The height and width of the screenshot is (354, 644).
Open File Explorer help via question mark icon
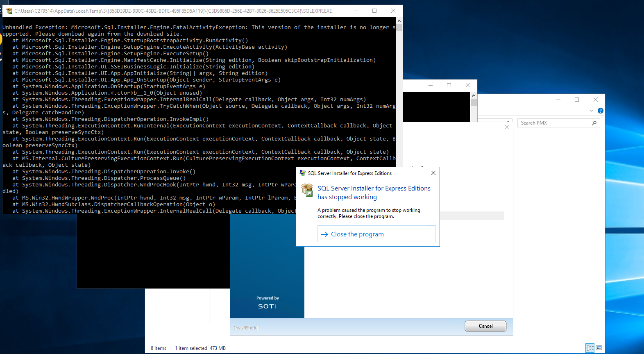click(600, 111)
